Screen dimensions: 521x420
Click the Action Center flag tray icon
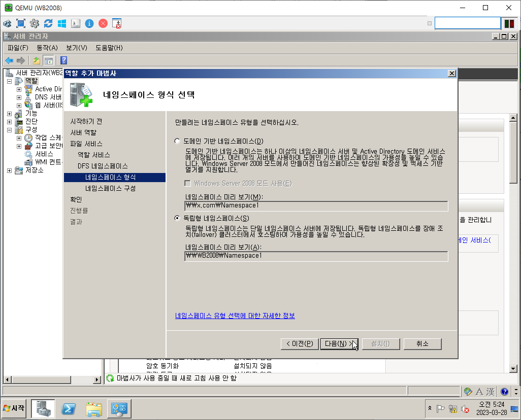440,409
